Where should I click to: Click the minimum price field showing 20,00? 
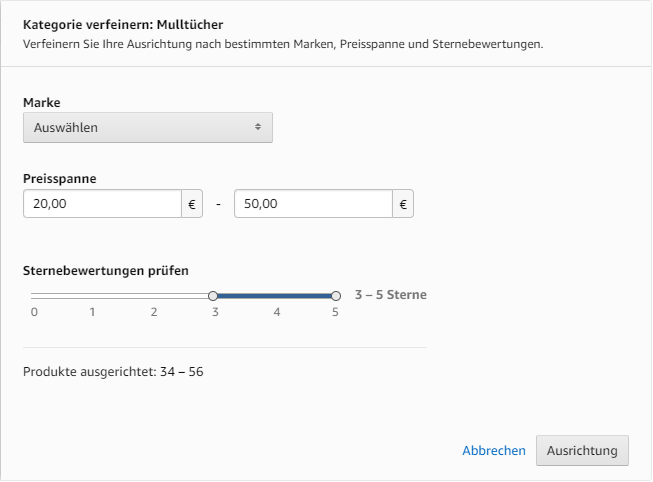102,204
